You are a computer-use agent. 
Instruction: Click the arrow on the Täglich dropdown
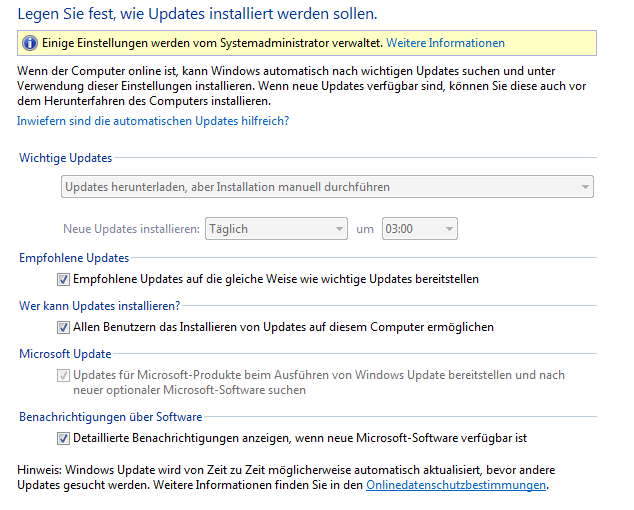pos(339,229)
